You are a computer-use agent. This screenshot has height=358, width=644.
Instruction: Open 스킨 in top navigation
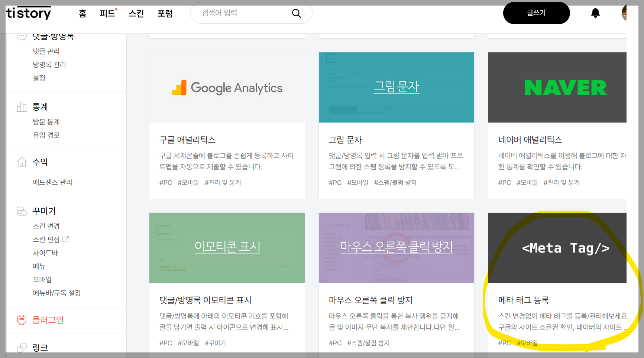click(136, 14)
